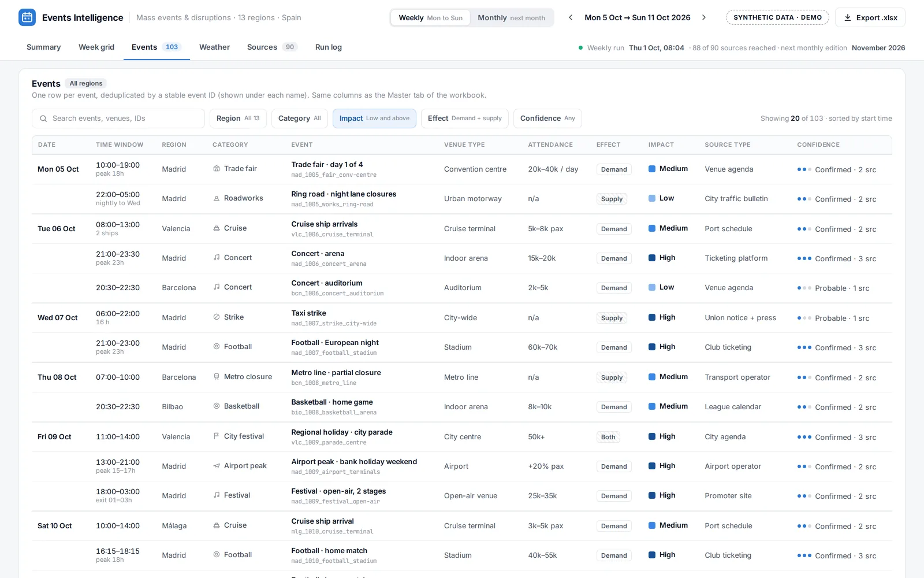Click Demand tag on Trade fair row
This screenshot has height=578, width=924.
[614, 169]
